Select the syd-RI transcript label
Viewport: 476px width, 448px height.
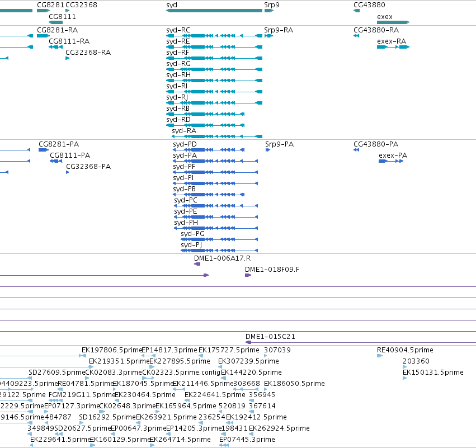tap(177, 86)
